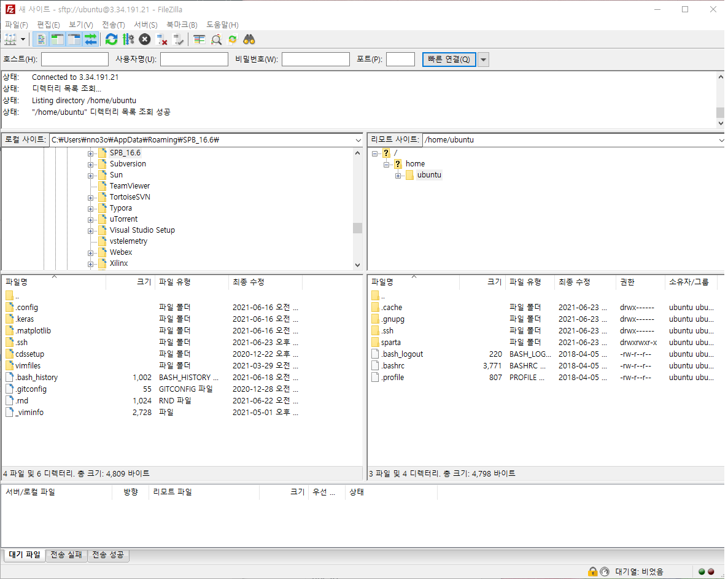728x579 pixels.
Task: Switch to the 전송 성공 tab
Action: pyautogui.click(x=107, y=555)
